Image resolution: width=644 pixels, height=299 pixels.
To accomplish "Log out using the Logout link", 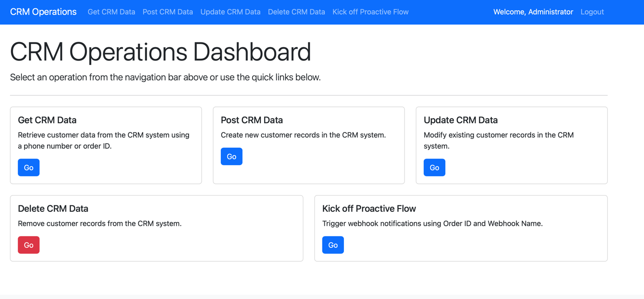I will [x=592, y=12].
